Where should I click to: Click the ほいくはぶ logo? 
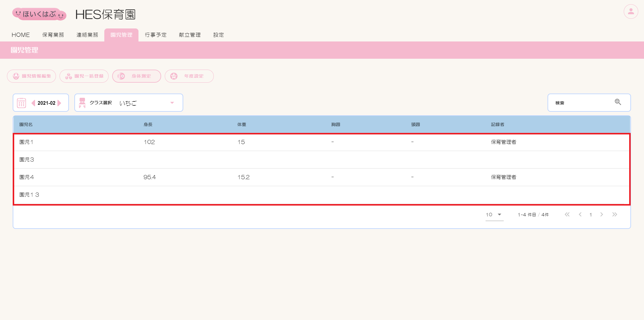click(x=39, y=14)
